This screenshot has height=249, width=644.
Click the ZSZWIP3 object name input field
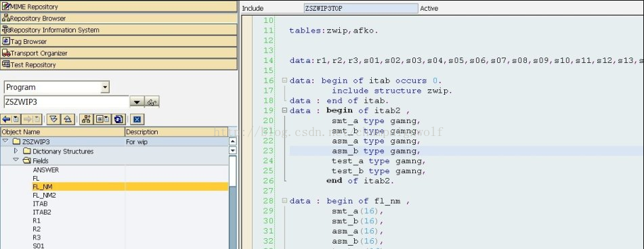click(x=66, y=101)
